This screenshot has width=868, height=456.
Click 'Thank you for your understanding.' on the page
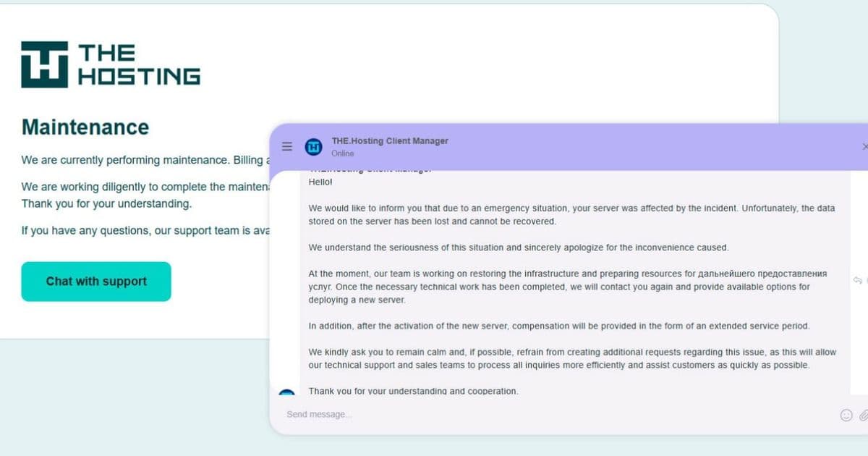point(106,203)
